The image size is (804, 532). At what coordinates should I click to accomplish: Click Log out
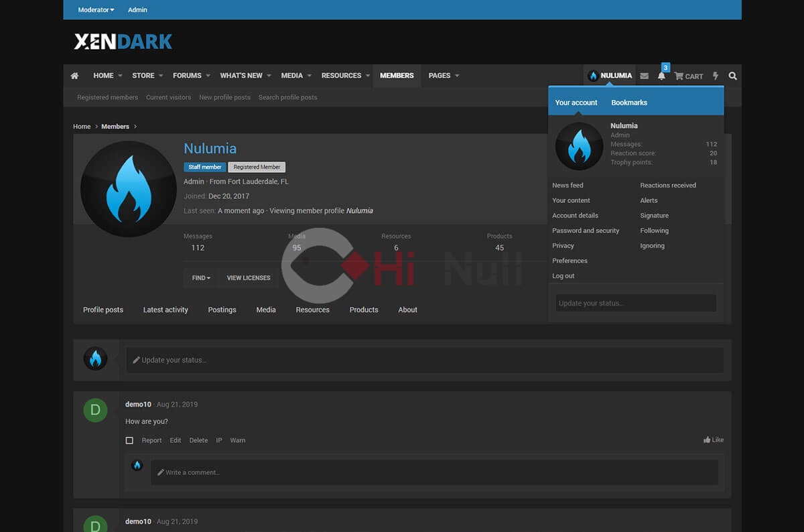pos(563,276)
